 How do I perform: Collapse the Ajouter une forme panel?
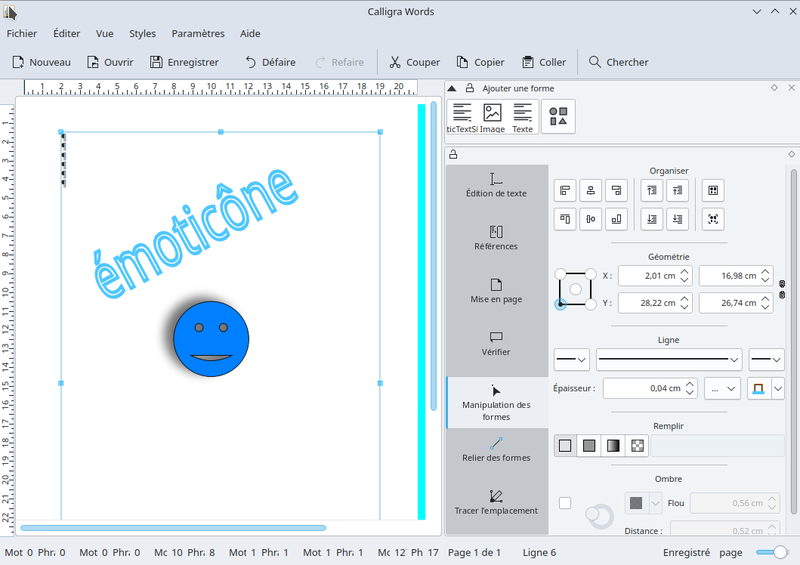[x=452, y=88]
